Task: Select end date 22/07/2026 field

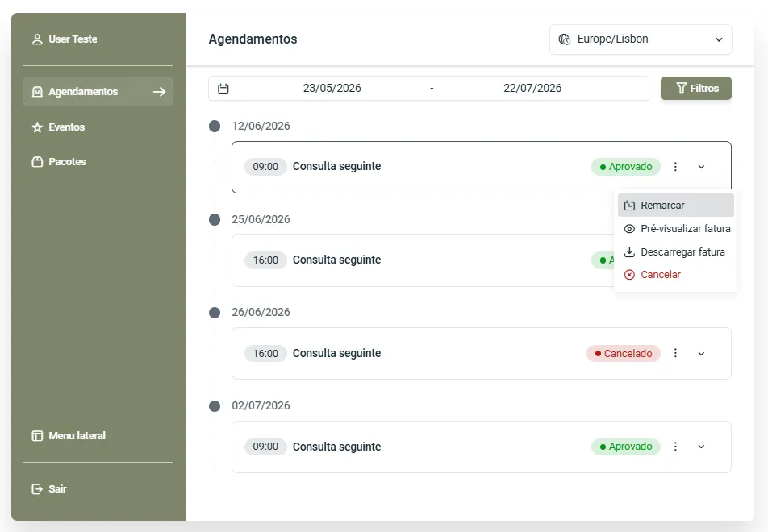Action: tap(532, 88)
